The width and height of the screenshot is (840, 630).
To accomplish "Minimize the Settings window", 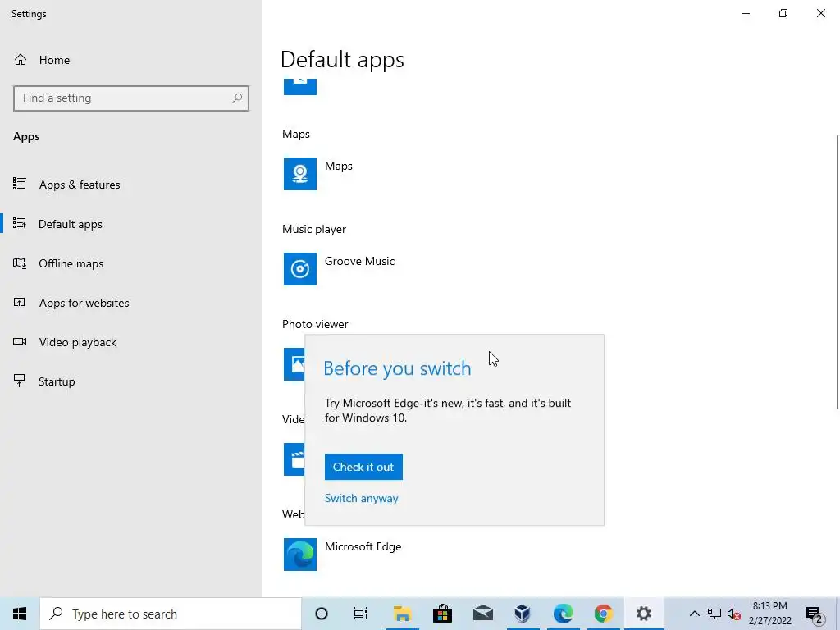I will point(746,13).
